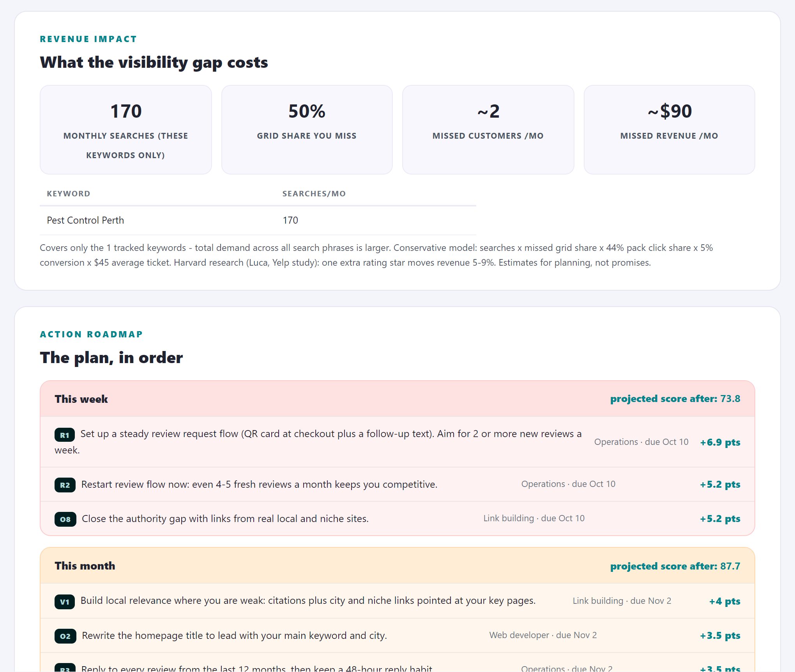
Task: Select the 170 monthly searches stat card
Action: click(x=125, y=130)
